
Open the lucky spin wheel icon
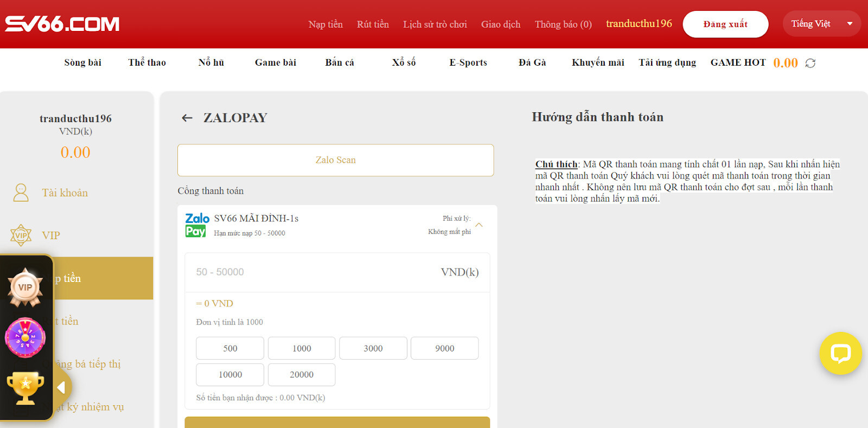[25, 337]
